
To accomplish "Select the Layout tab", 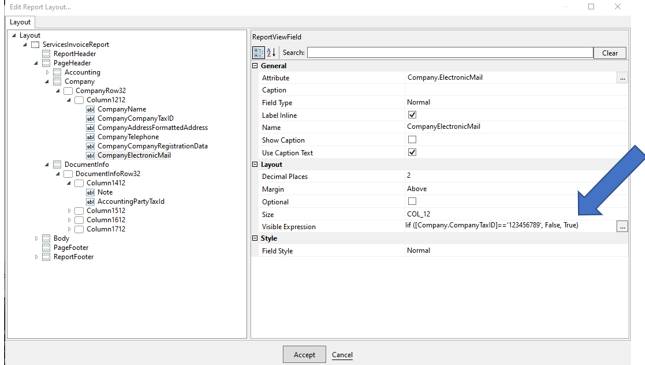I will (20, 22).
